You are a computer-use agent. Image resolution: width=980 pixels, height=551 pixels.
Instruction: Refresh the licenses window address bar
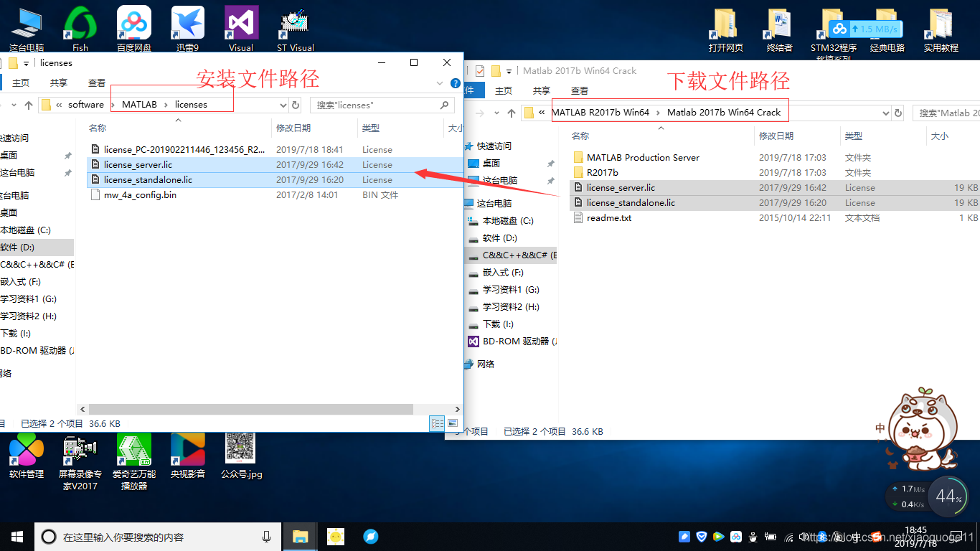[x=296, y=105]
